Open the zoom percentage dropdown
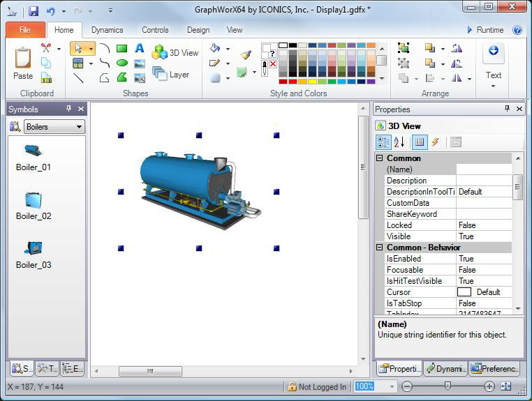The height and width of the screenshot is (401, 532). (x=392, y=386)
